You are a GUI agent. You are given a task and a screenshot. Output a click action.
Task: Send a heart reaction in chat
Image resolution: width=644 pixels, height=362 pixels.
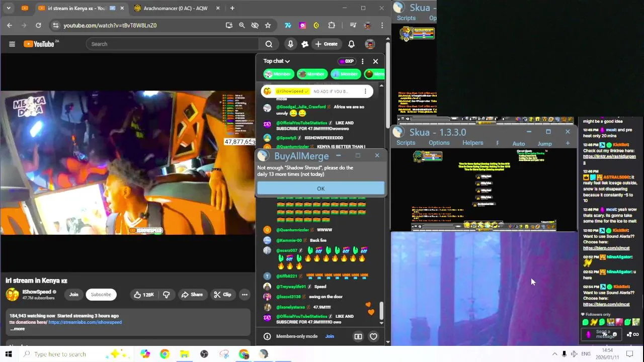373,336
